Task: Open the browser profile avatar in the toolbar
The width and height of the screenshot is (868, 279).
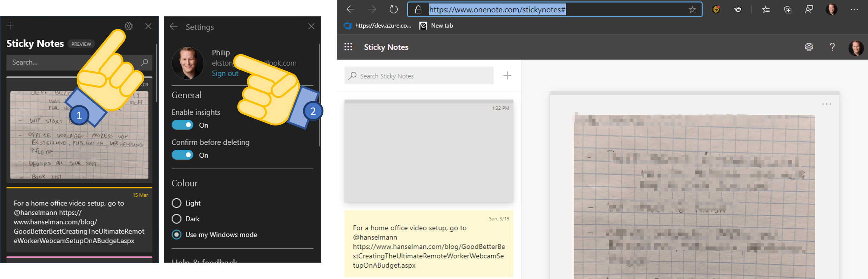Action: (x=831, y=9)
